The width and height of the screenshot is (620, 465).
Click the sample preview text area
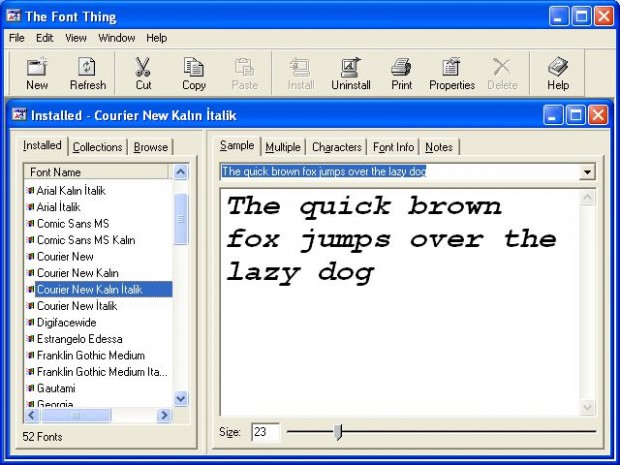tap(400, 302)
